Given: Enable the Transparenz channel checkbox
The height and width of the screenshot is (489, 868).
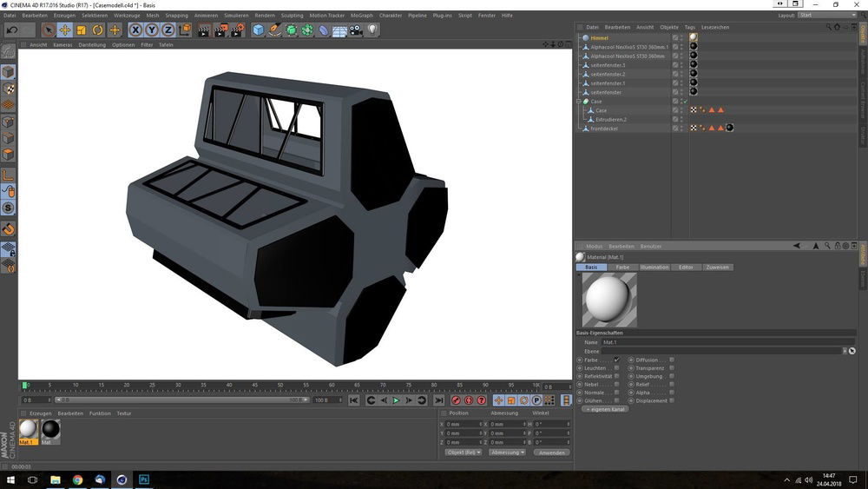Looking at the screenshot, I should (x=672, y=368).
